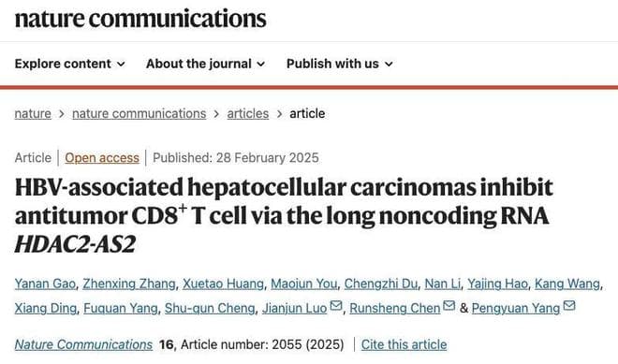Click the nature communications logo
The image size is (618, 364).
click(140, 19)
